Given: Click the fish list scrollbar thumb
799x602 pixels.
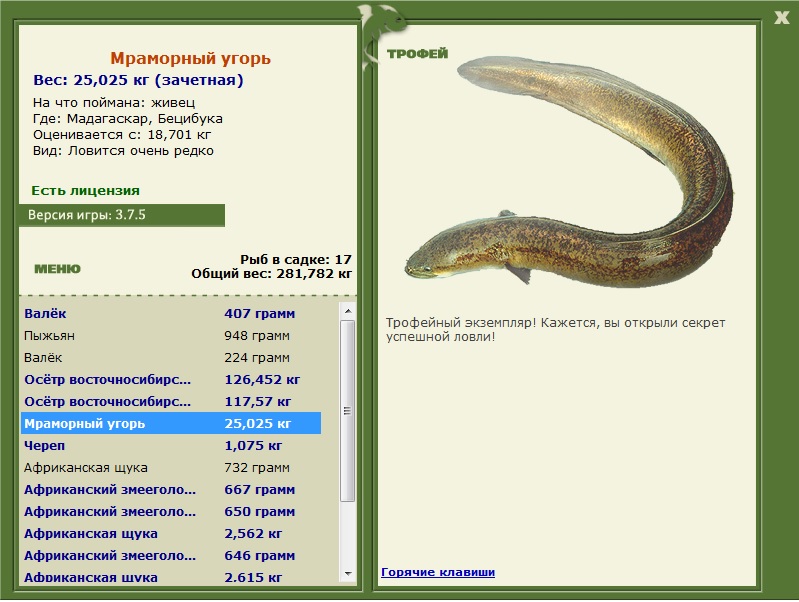Looking at the screenshot, I should (x=348, y=411).
